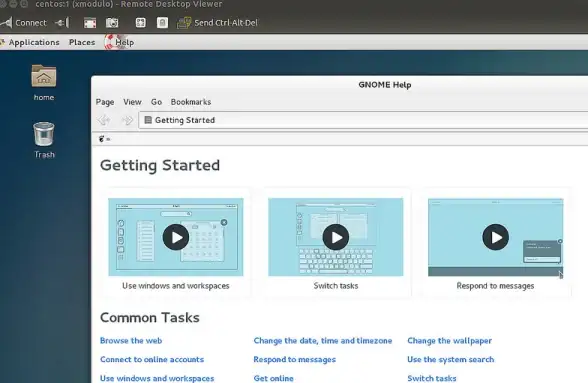588x383 pixels.
Task: Click the back arrow in GNOME Help
Action: point(104,120)
